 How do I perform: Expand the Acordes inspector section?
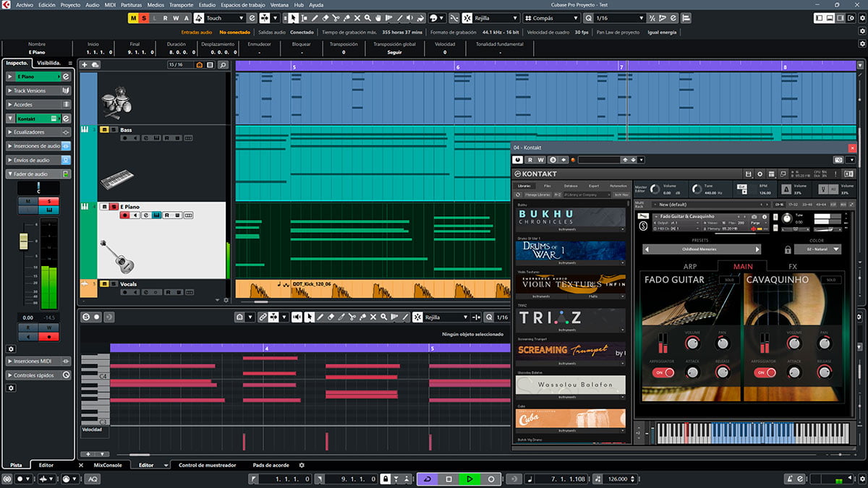[x=39, y=104]
